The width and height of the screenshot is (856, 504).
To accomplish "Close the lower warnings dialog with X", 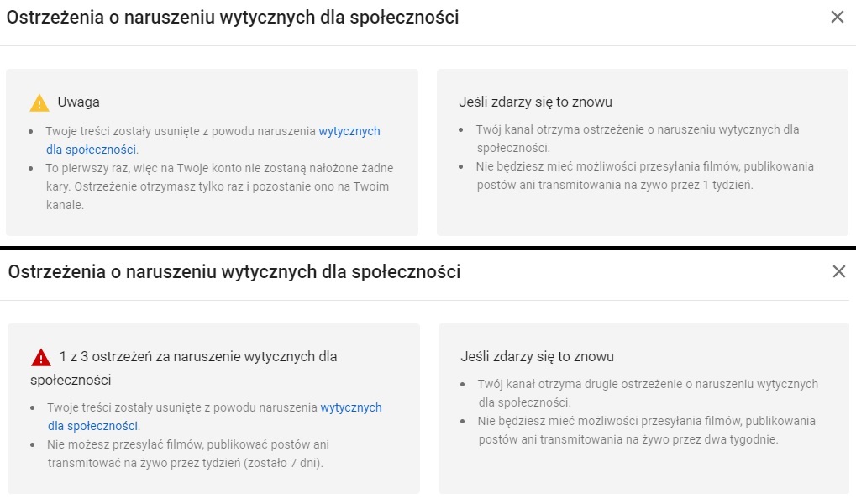I will coord(838,271).
